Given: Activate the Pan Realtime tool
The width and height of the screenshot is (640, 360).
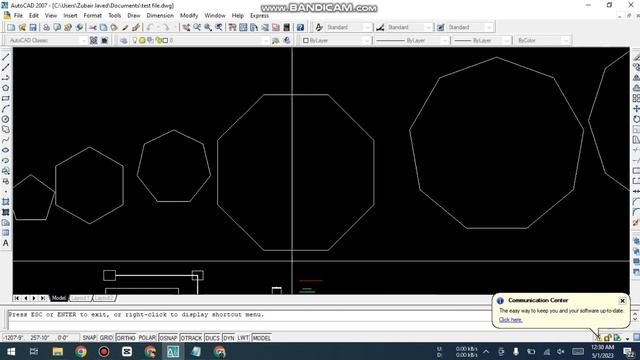Looking at the screenshot, I should pos(186,27).
